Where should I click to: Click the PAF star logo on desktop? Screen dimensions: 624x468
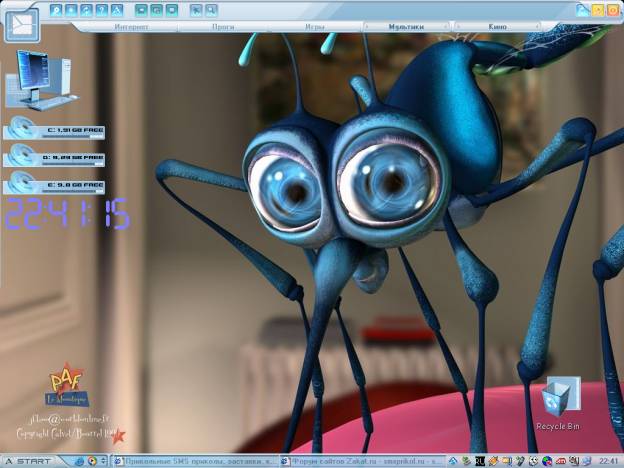[x=67, y=385]
